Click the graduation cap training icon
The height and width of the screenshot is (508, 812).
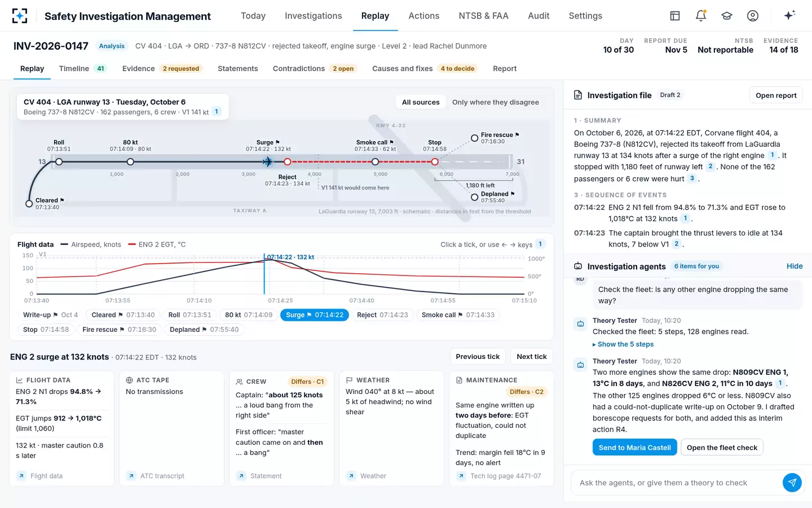point(727,16)
